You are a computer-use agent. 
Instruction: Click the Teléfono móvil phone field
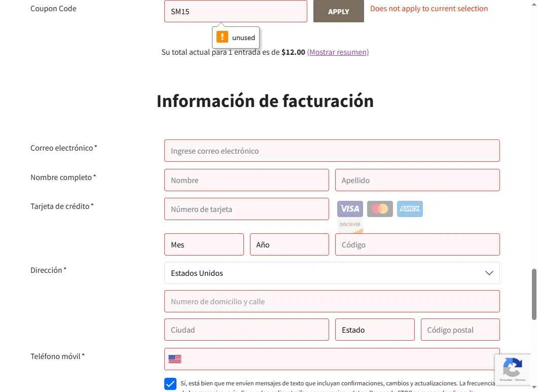point(332,359)
